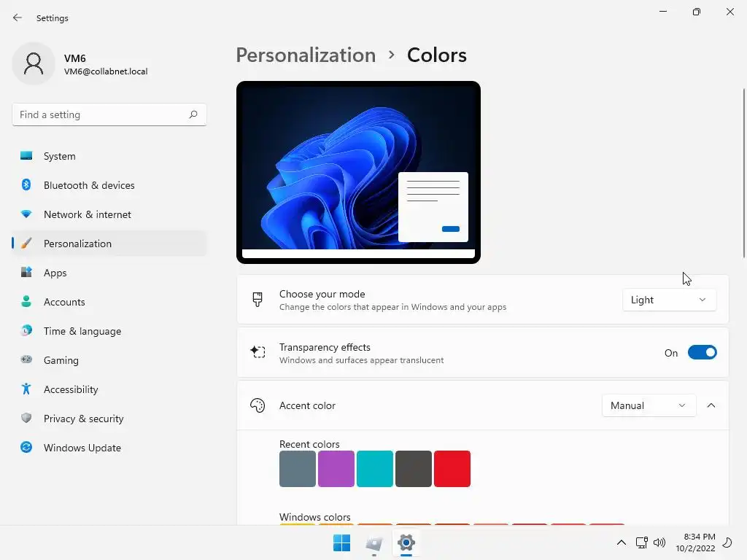Open the 8:34 PM clock and date

tap(695, 542)
